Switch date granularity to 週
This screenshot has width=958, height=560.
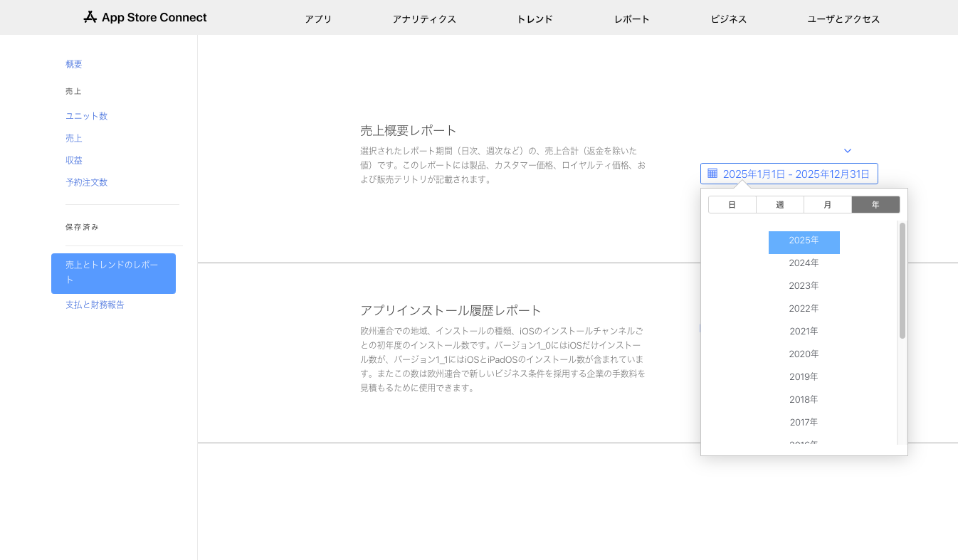[x=779, y=205]
